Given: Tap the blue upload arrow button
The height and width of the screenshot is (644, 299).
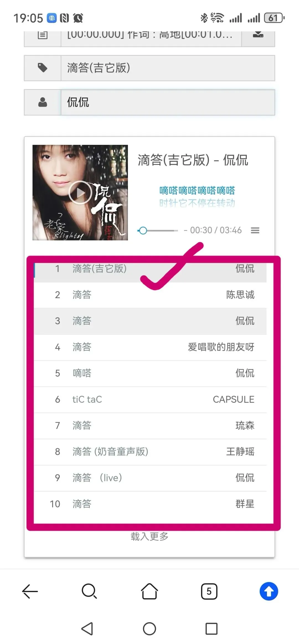Looking at the screenshot, I should [269, 591].
